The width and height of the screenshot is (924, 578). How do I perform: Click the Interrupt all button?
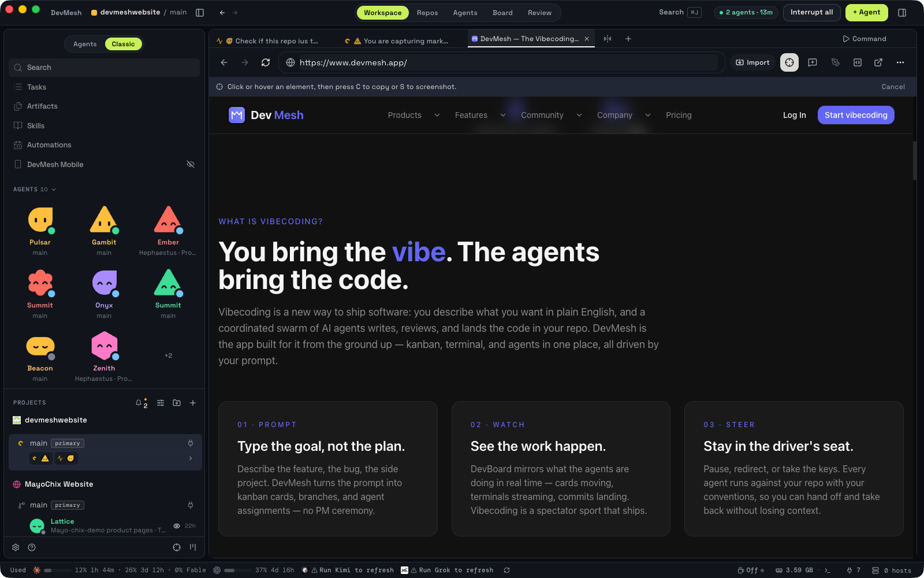(x=811, y=12)
